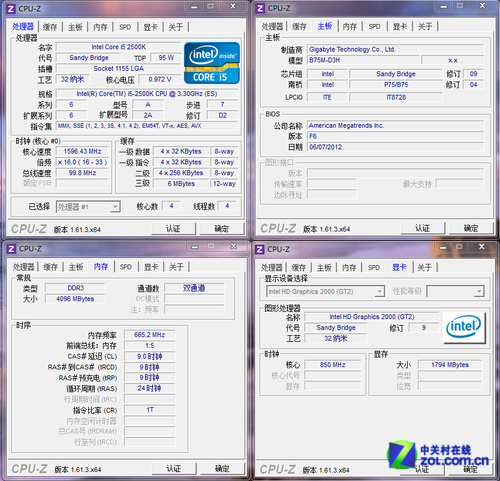Click 确定 button in the mainboard window
Viewport: 500px width, 481px height.
471,228
